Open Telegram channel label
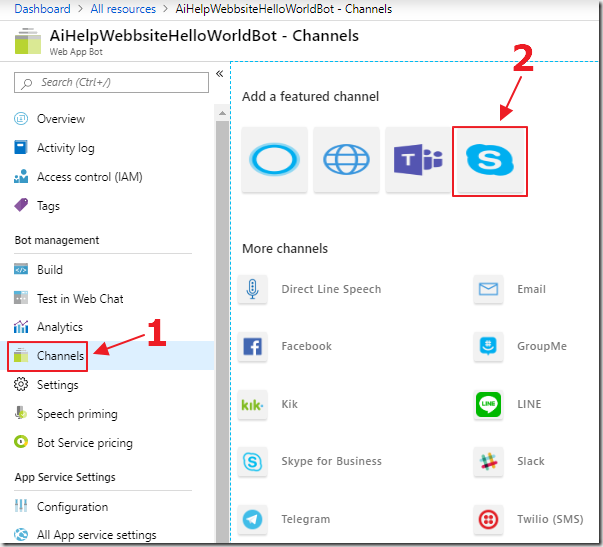This screenshot has width=603, height=547. coord(306,519)
